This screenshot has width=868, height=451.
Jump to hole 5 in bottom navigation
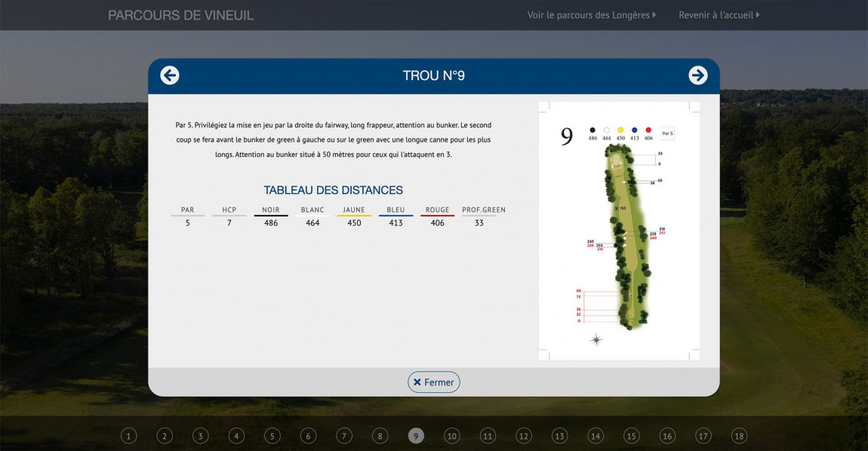(x=272, y=436)
